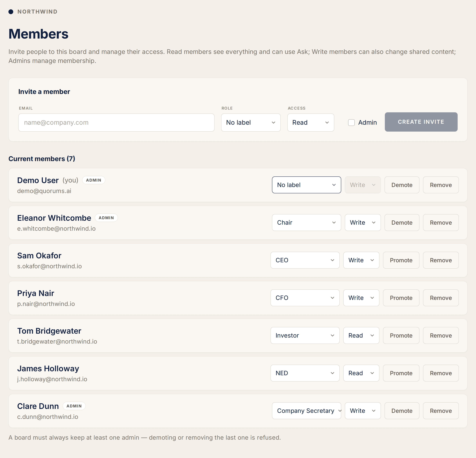Remove Clare Dunn
The height and width of the screenshot is (458, 476).
tap(441, 411)
